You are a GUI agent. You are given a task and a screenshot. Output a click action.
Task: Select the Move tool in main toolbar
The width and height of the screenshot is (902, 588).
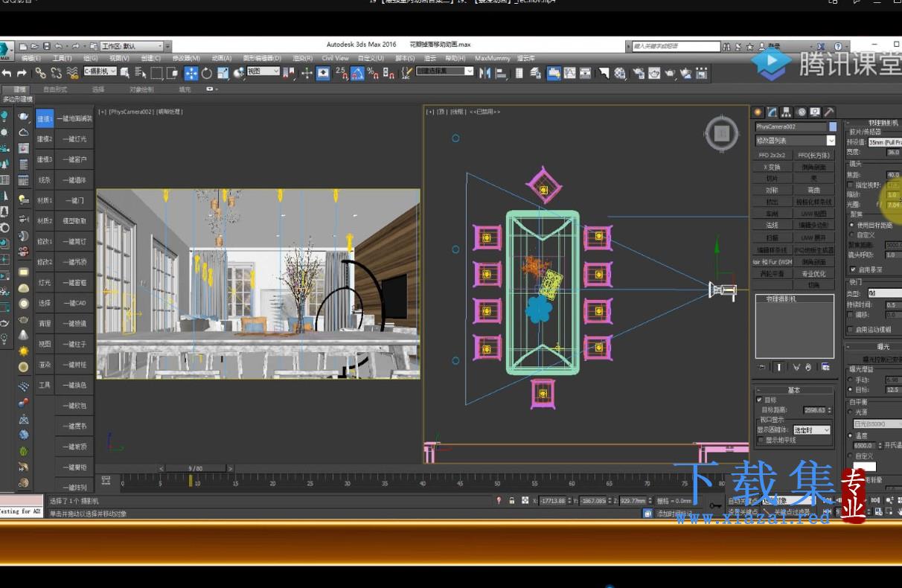[191, 73]
